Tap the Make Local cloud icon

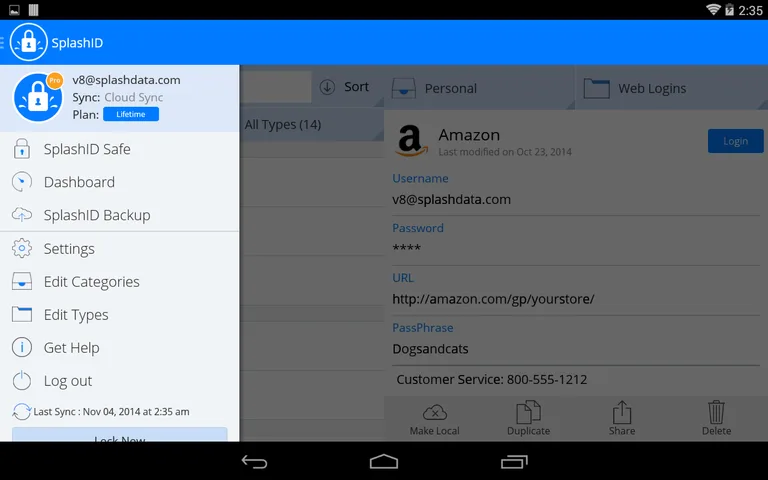coord(434,412)
